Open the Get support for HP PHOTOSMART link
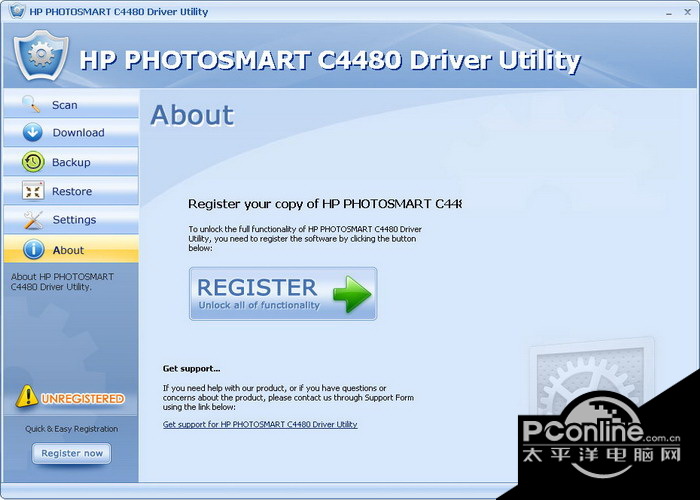Screen dimensions: 700x500 [260, 424]
